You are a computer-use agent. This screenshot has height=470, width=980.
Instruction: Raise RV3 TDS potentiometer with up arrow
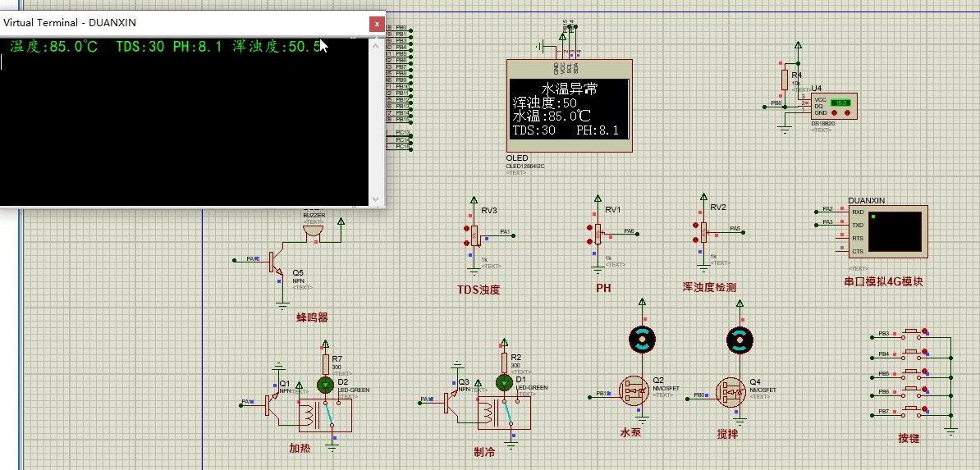click(465, 229)
